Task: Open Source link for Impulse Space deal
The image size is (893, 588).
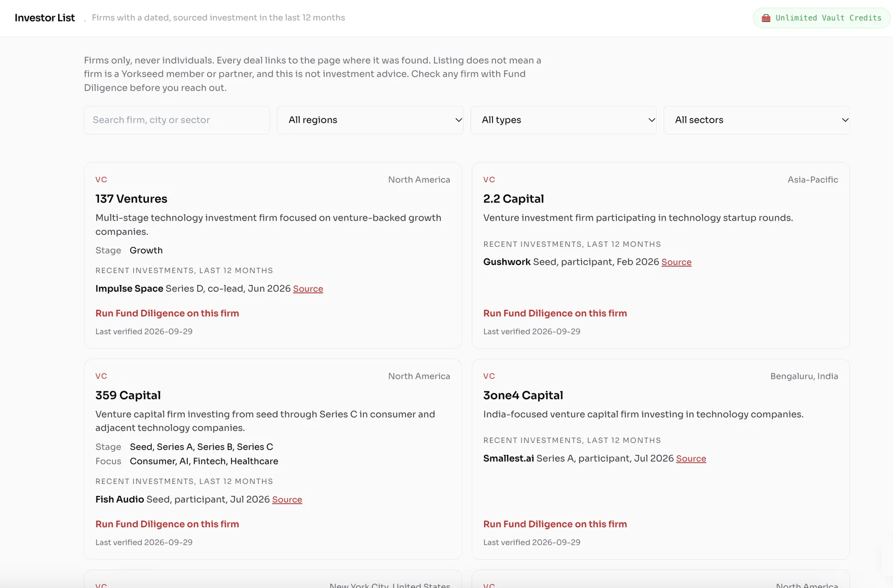Action: tap(308, 289)
